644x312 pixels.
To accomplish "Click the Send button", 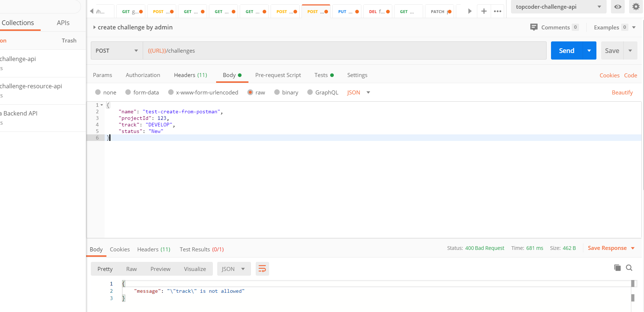I will (567, 50).
